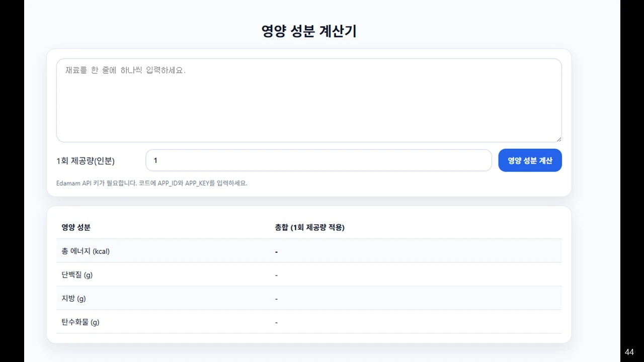The width and height of the screenshot is (644, 362).
Task: Click the 총합 (1회 제공량 적용) column header
Action: point(309,227)
